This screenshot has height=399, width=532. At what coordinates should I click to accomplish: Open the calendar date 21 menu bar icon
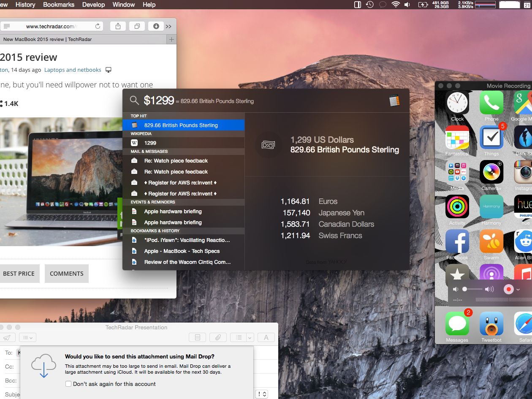pyautogui.click(x=527, y=5)
